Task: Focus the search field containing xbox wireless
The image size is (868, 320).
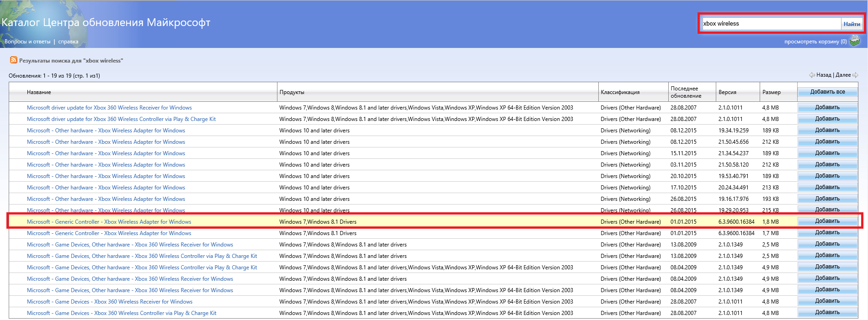Action: [771, 24]
